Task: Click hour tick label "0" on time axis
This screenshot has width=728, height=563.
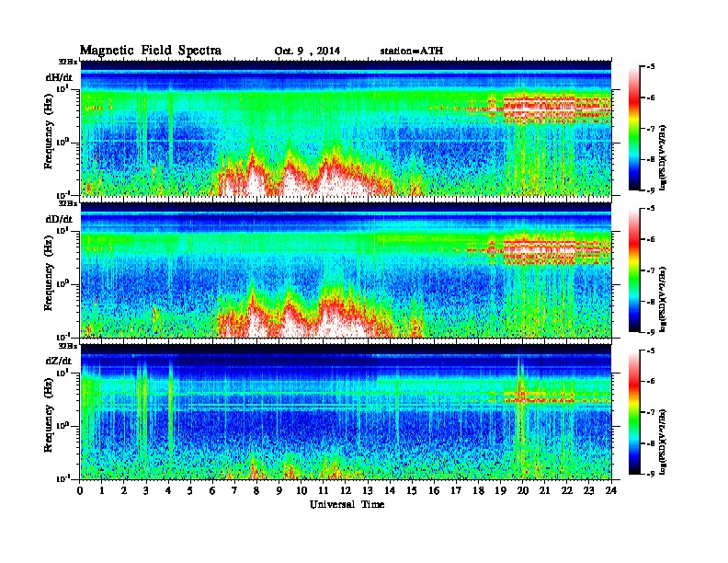Action: (x=80, y=491)
